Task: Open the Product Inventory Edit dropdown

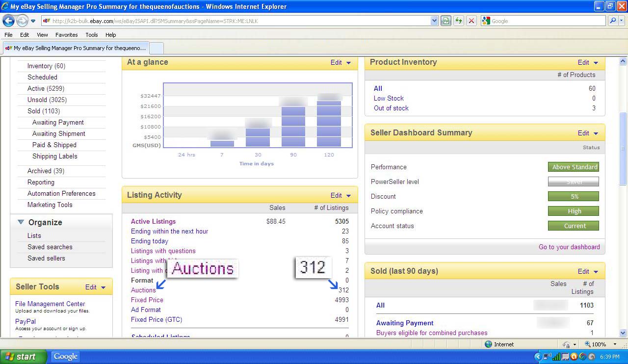Action: coord(588,62)
